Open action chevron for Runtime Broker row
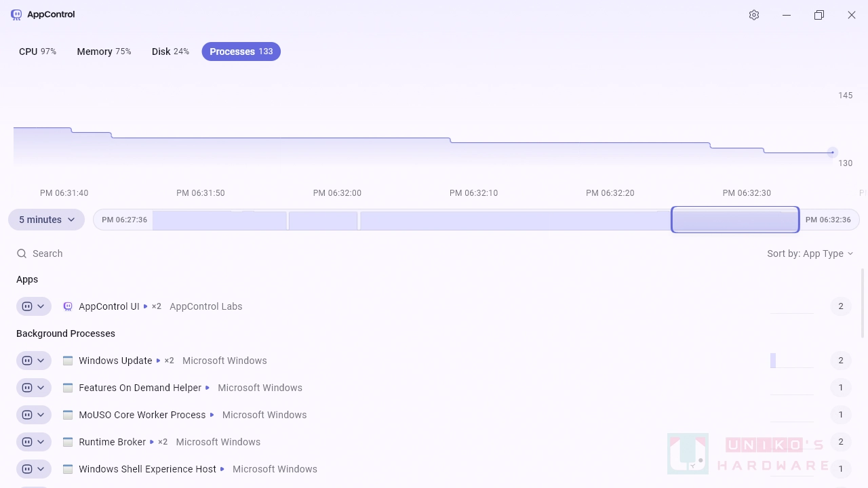Viewport: 868px width, 488px height. click(41, 442)
